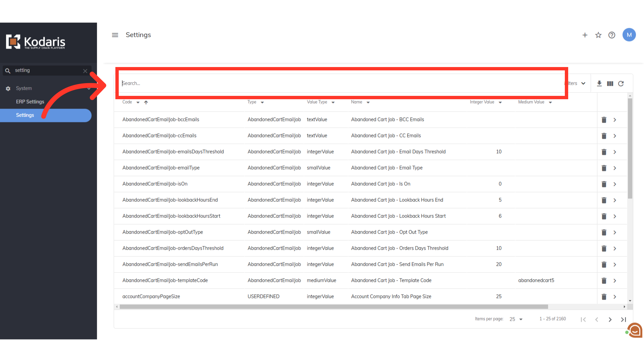Open the Value Type column filter dropdown
This screenshot has width=644, height=362.
(333, 102)
